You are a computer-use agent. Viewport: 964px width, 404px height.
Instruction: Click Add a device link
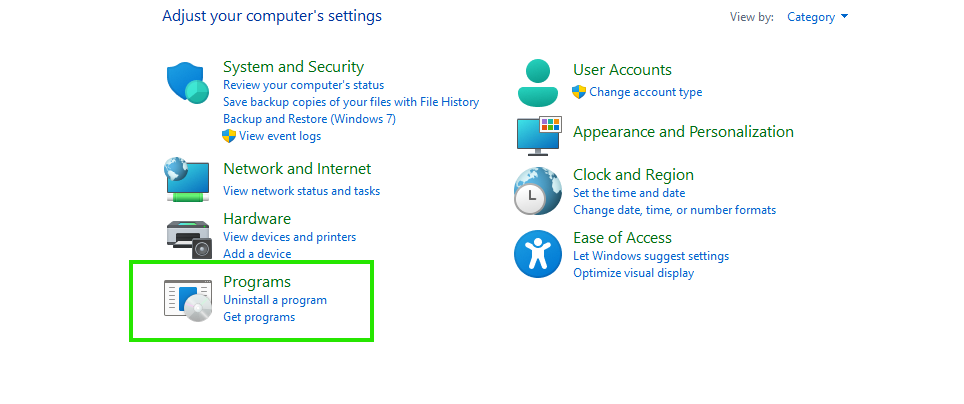tap(257, 253)
